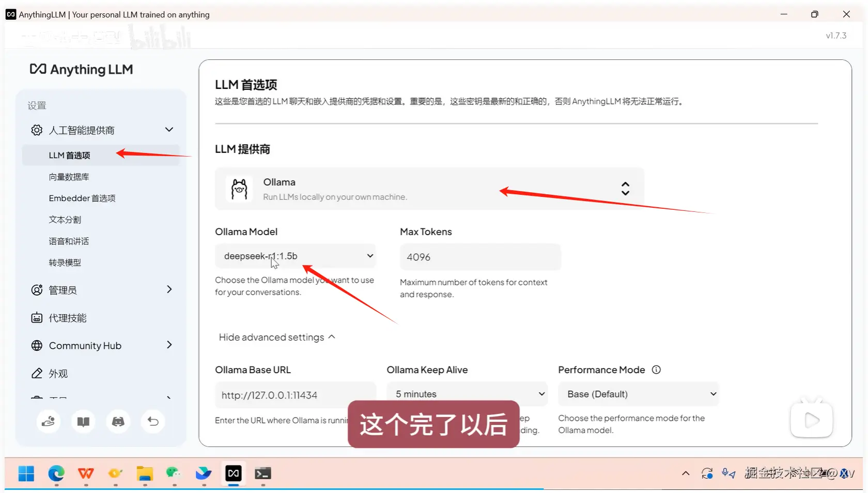Click the microphone and location tray icon
This screenshot has width=868, height=493.
click(729, 473)
